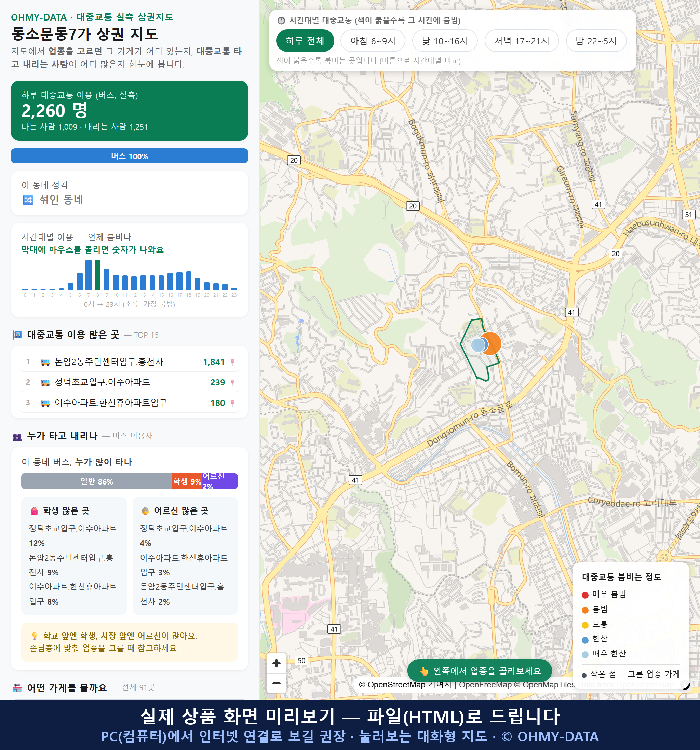Click the red 매우 붐빔 legend dot
The height and width of the screenshot is (750, 700).
click(x=585, y=595)
